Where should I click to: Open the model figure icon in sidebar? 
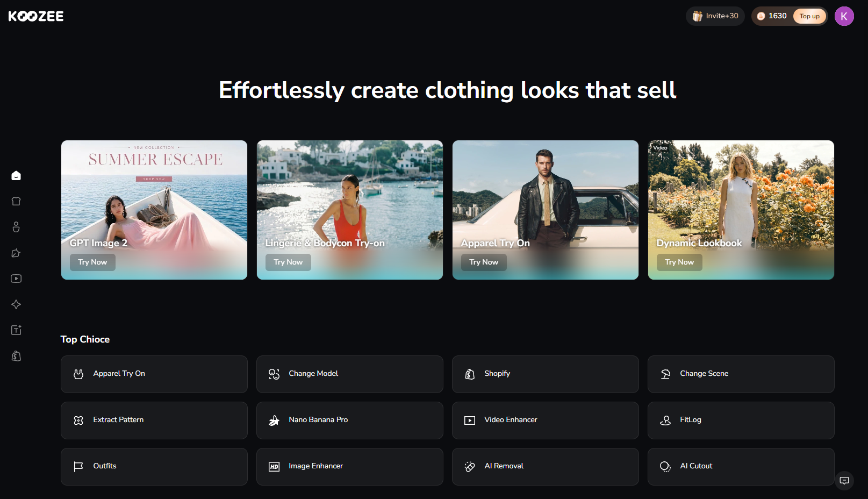pyautogui.click(x=16, y=227)
